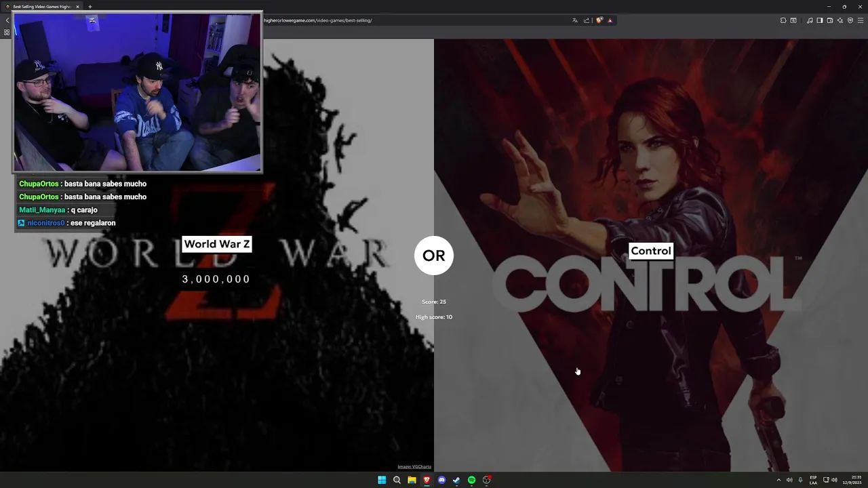
Task: Click the webcam overlay of three streamers
Action: (138, 92)
